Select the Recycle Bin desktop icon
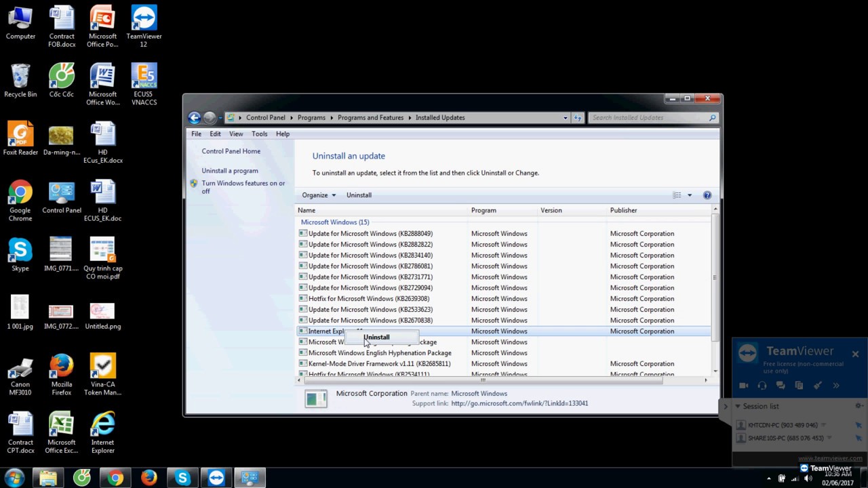 (x=20, y=81)
